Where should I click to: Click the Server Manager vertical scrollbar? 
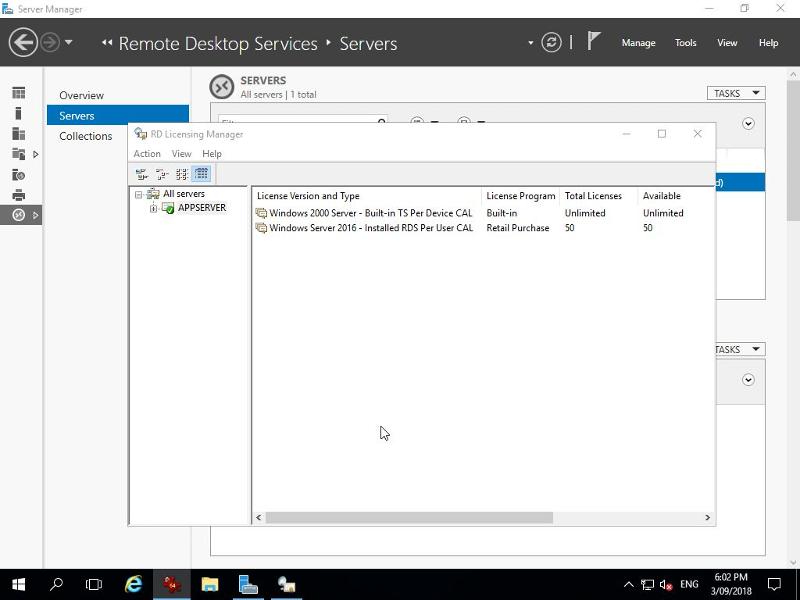click(x=793, y=150)
